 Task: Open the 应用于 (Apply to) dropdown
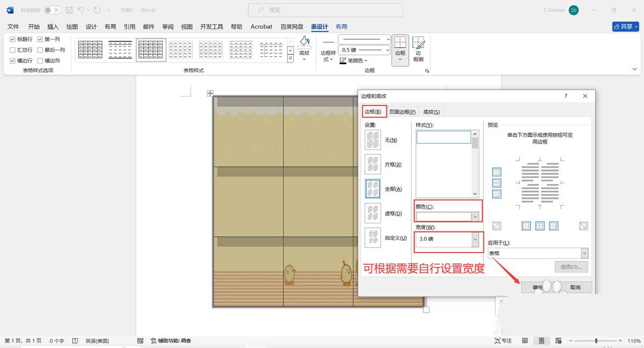click(586, 253)
